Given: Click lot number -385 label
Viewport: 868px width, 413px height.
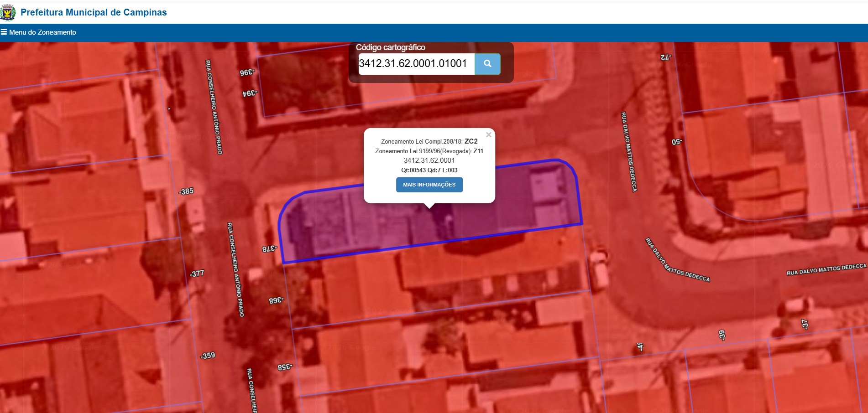Looking at the screenshot, I should click(186, 191).
